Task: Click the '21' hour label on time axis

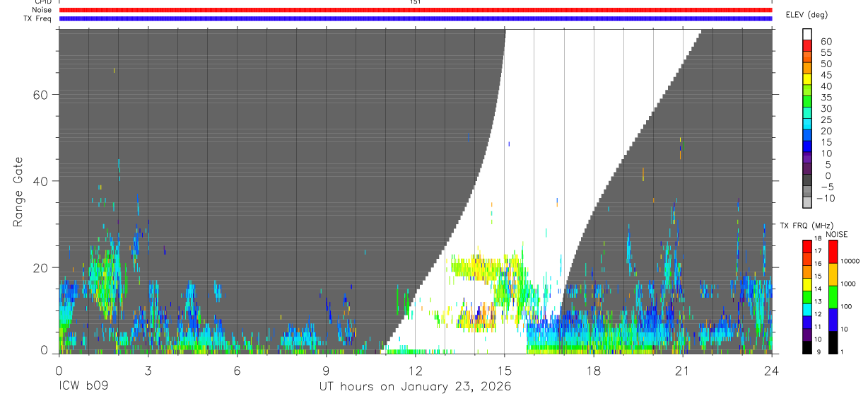Action: click(682, 371)
